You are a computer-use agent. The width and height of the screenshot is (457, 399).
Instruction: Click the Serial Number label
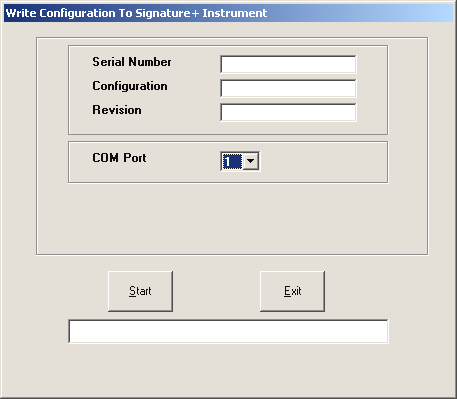[x=132, y=62]
